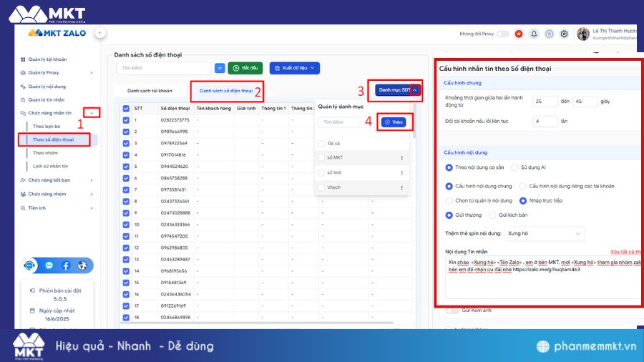Toggle the select-all checkbox in table header
The height and width of the screenshot is (362, 644).
point(126,108)
